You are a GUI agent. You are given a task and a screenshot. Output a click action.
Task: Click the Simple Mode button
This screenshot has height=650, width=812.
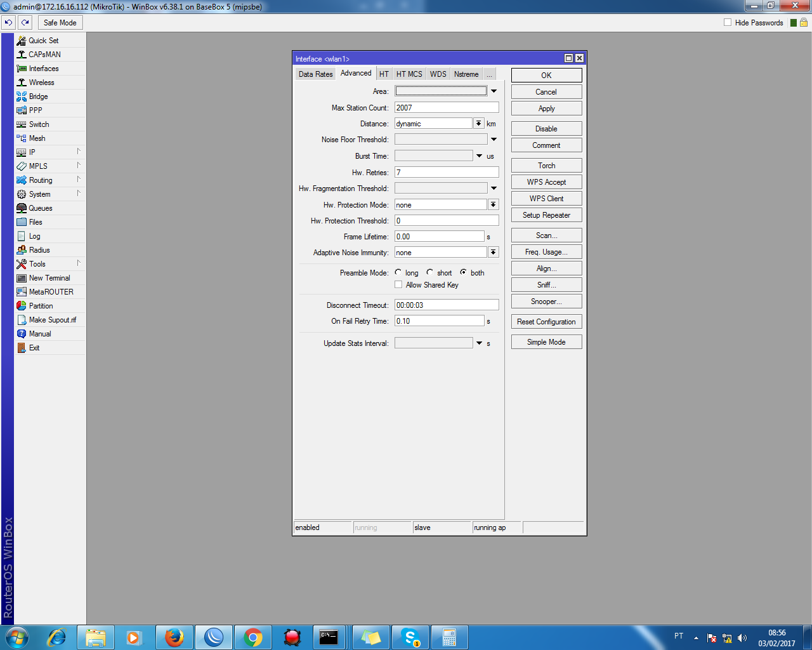(x=546, y=342)
